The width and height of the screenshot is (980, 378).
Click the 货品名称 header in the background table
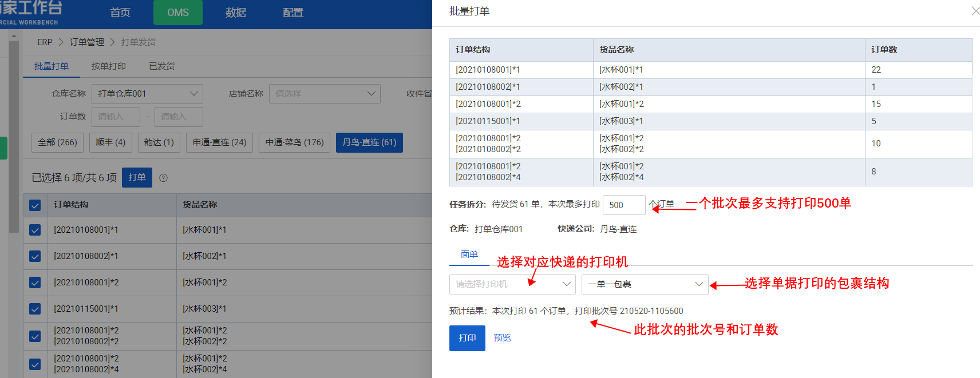tap(200, 205)
